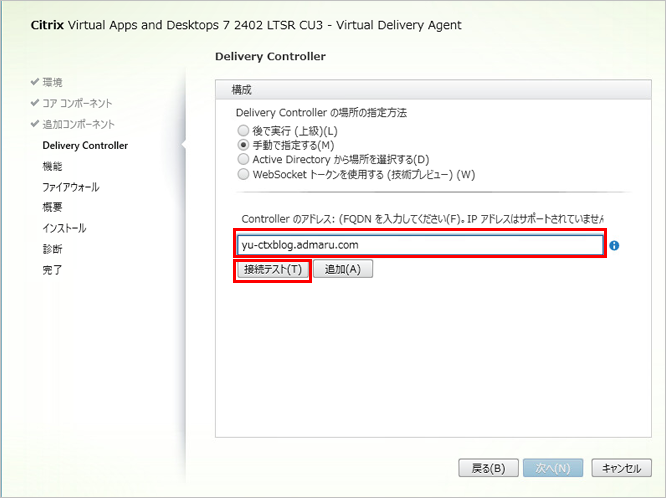This screenshot has width=666, height=498.
Task: Open the ファイアウォール step in sidebar
Action: click(70, 187)
